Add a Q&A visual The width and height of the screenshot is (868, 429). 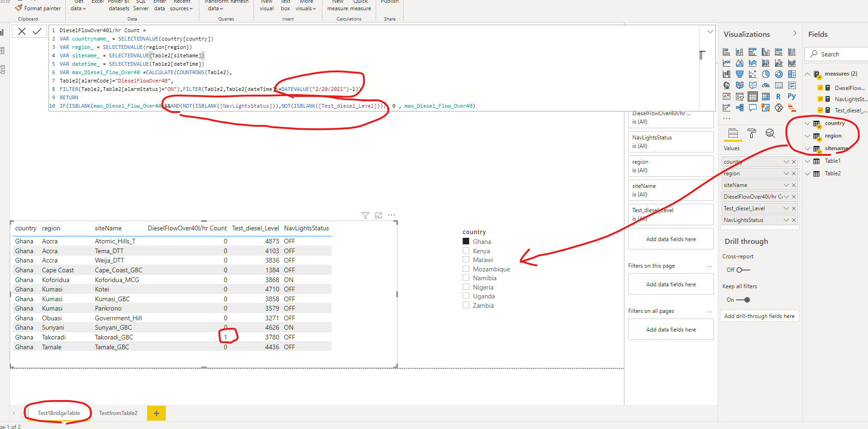(x=753, y=108)
